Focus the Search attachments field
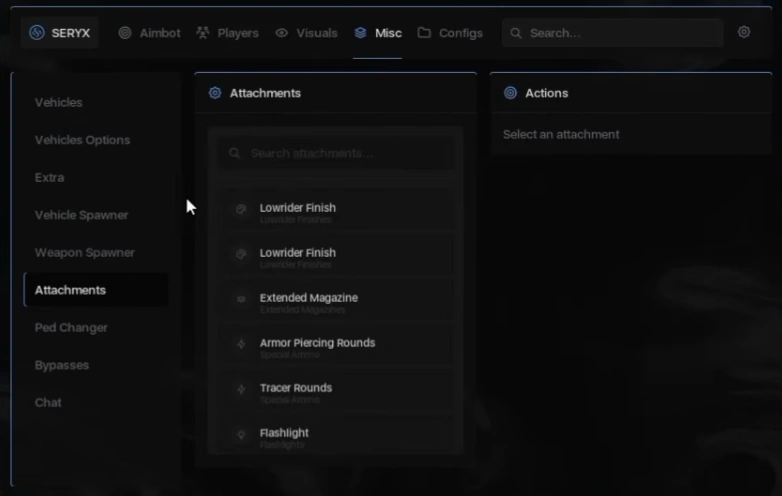Viewport: 782px width, 496px height. (x=337, y=153)
